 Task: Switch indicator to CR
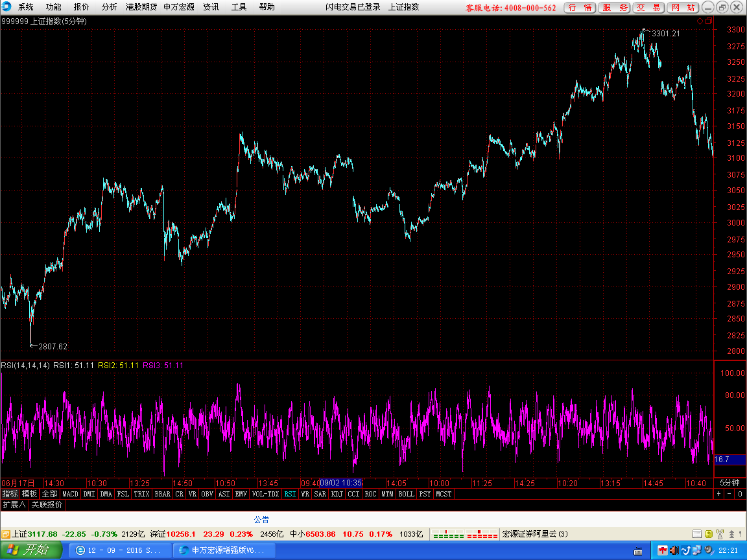click(179, 494)
